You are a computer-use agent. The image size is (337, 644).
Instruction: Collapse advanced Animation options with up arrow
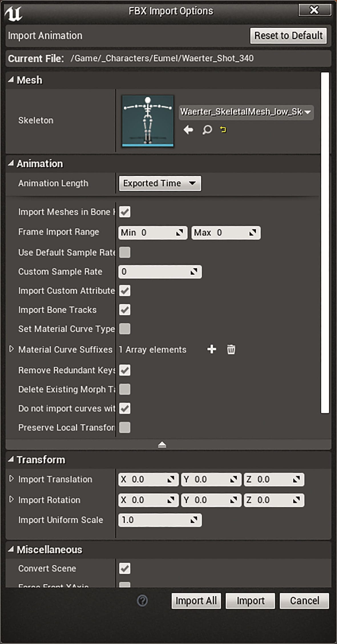click(x=162, y=445)
